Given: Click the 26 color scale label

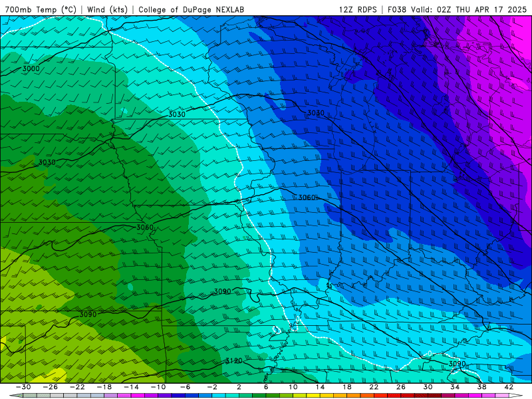Looking at the screenshot, I should coord(401,387).
